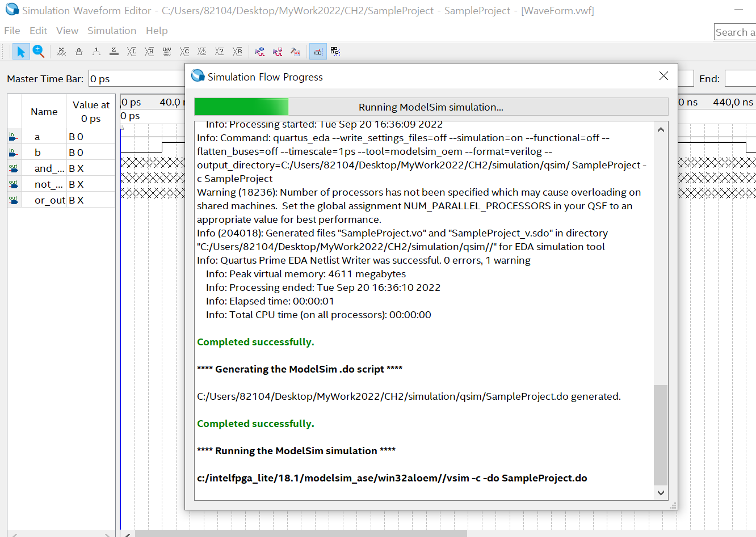Viewport: 756px width, 537px height.
Task: Click the 440,0 ns timeline label
Action: (x=733, y=102)
